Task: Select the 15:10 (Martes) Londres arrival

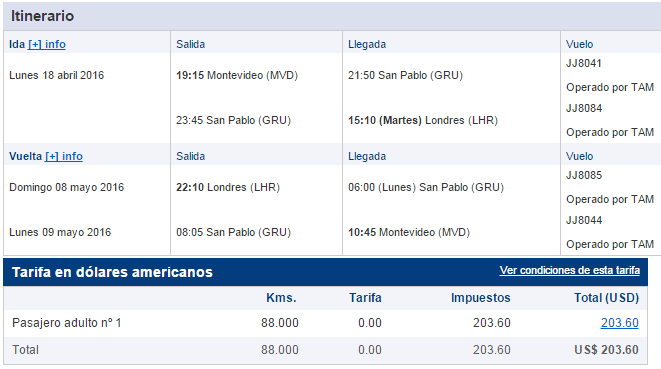Action: tap(423, 121)
